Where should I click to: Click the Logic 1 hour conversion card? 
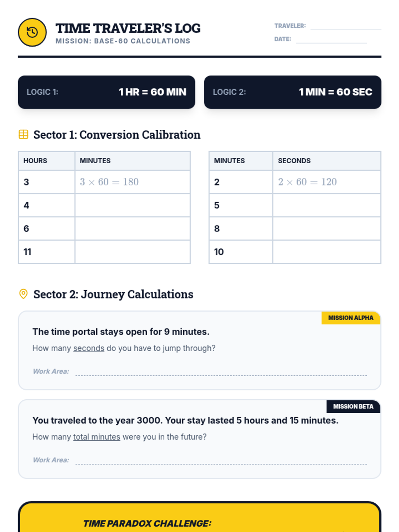click(x=106, y=92)
